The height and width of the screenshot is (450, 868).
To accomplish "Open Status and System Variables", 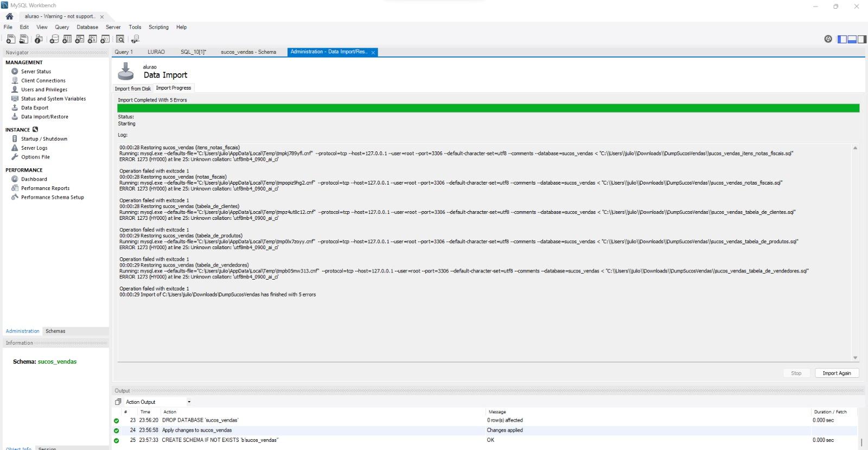I will pos(53,99).
